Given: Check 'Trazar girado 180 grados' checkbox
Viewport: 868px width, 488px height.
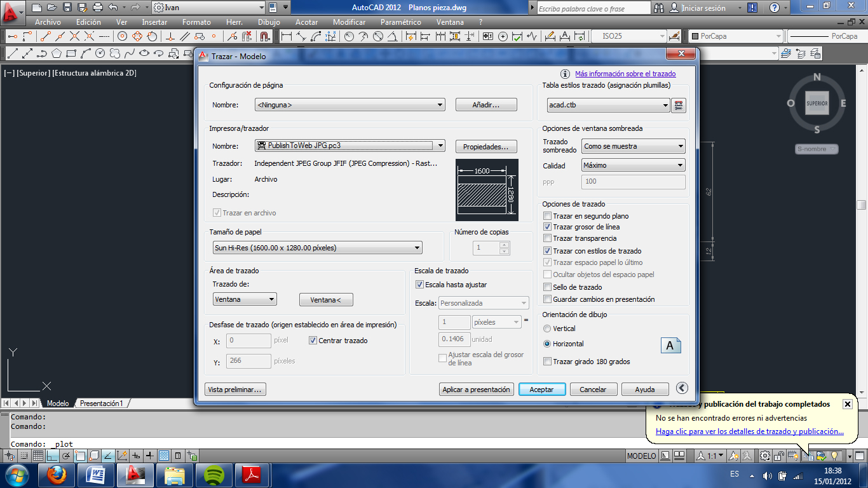Looking at the screenshot, I should tap(548, 362).
